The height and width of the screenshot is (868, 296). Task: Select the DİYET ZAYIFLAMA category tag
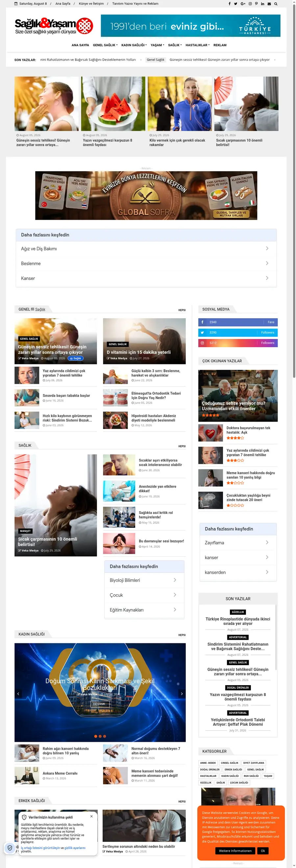[x=254, y=763]
